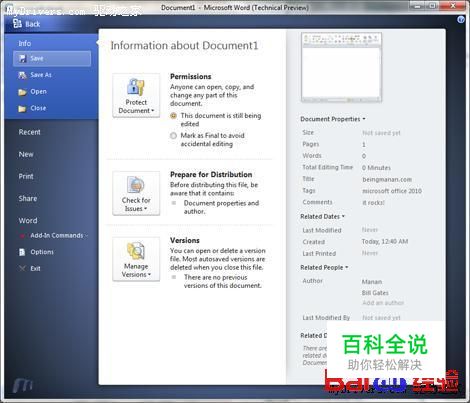Click the Save As icon
The width and height of the screenshot is (470, 403).
pyautogui.click(x=22, y=75)
